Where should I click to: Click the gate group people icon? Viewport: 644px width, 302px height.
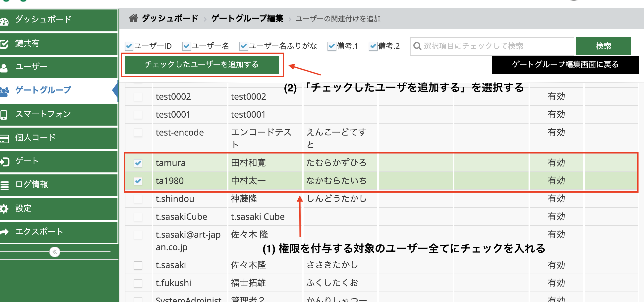[x=4, y=92]
